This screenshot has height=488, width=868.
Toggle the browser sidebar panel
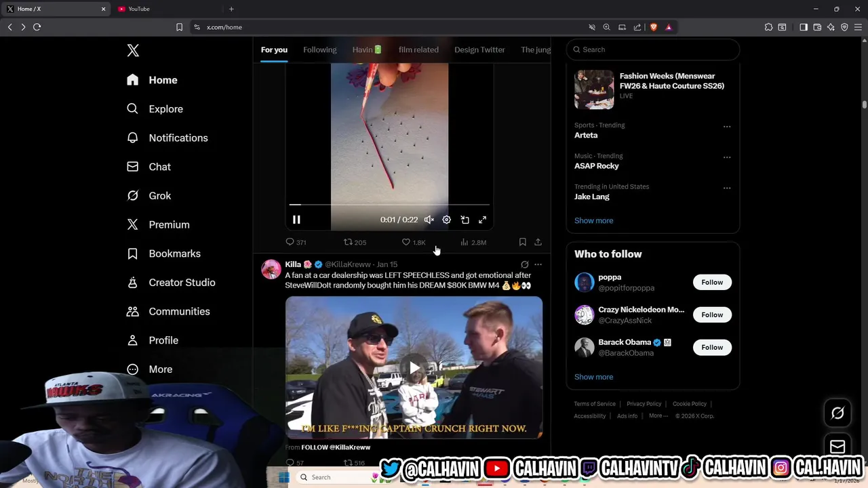pyautogui.click(x=804, y=27)
